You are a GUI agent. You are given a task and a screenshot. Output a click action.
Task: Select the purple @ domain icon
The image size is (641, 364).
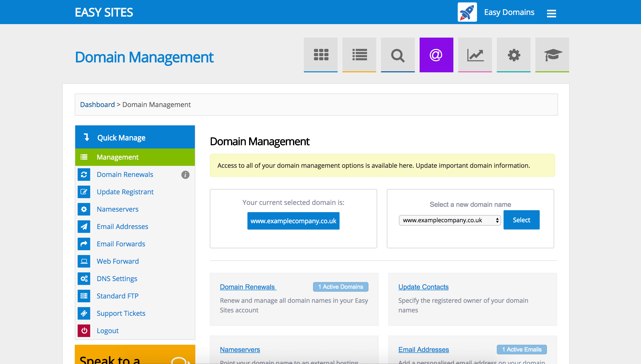click(x=436, y=55)
